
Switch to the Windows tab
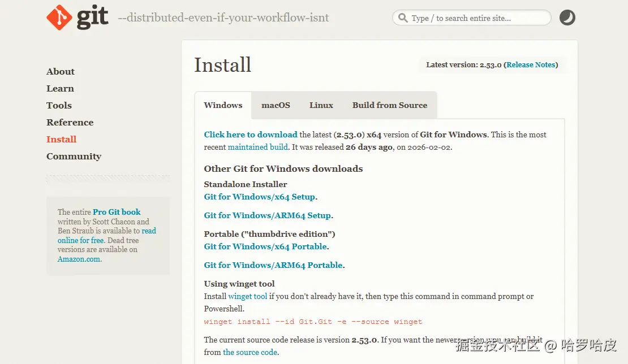coord(223,105)
